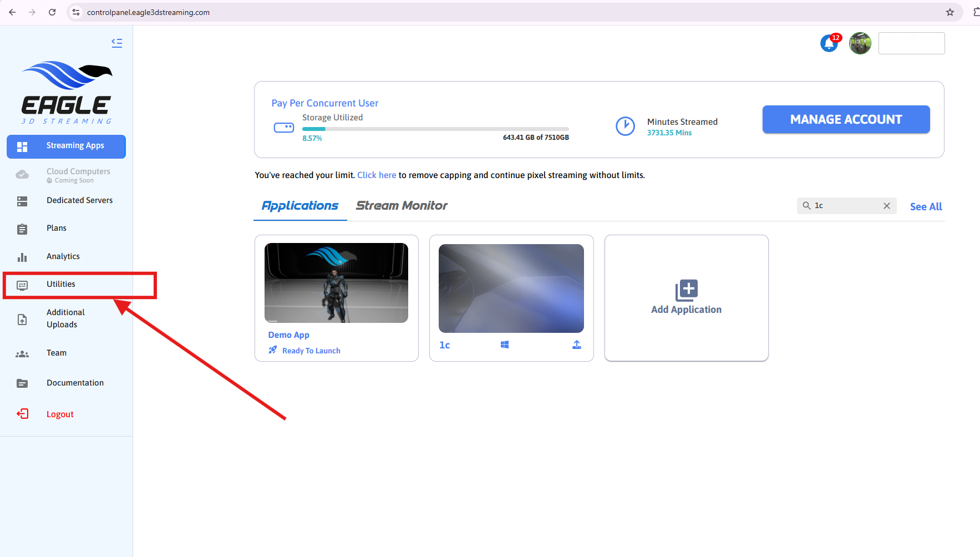Open Utilities in the sidebar
The width and height of the screenshot is (980, 557).
[61, 285]
